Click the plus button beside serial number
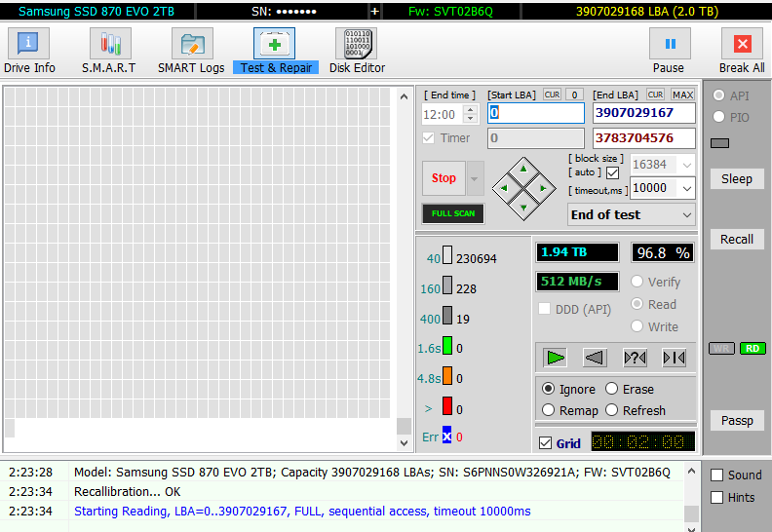The width and height of the screenshot is (772, 532). pos(374,11)
